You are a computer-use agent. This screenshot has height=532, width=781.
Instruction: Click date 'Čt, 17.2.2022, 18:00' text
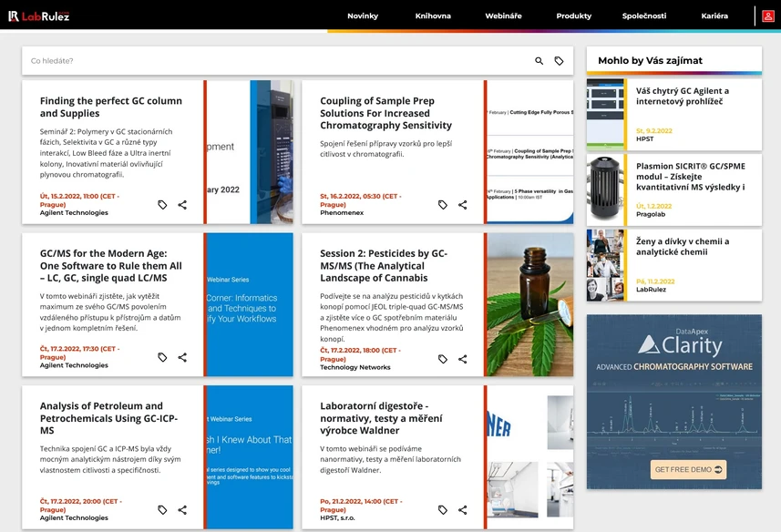[361, 354]
